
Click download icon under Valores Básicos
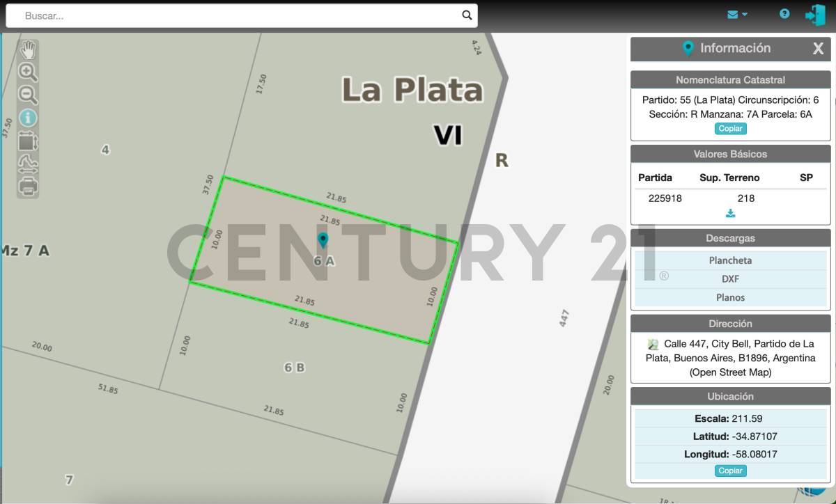coord(730,214)
